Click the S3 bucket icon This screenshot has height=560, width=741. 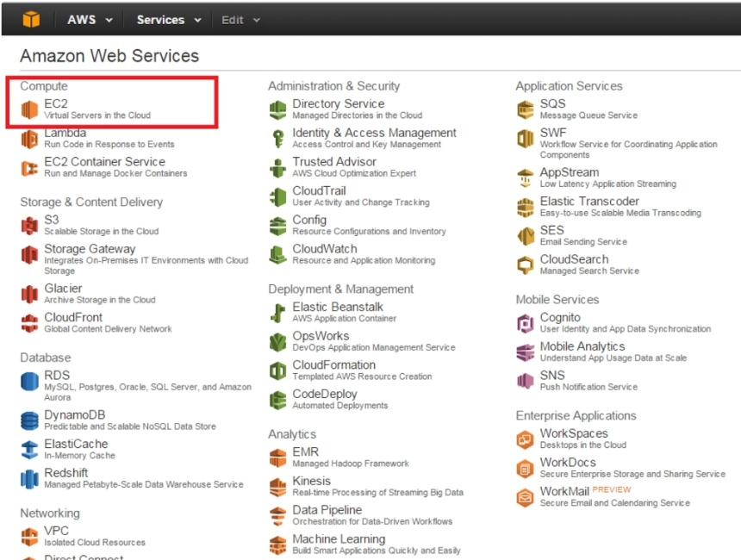(29, 226)
